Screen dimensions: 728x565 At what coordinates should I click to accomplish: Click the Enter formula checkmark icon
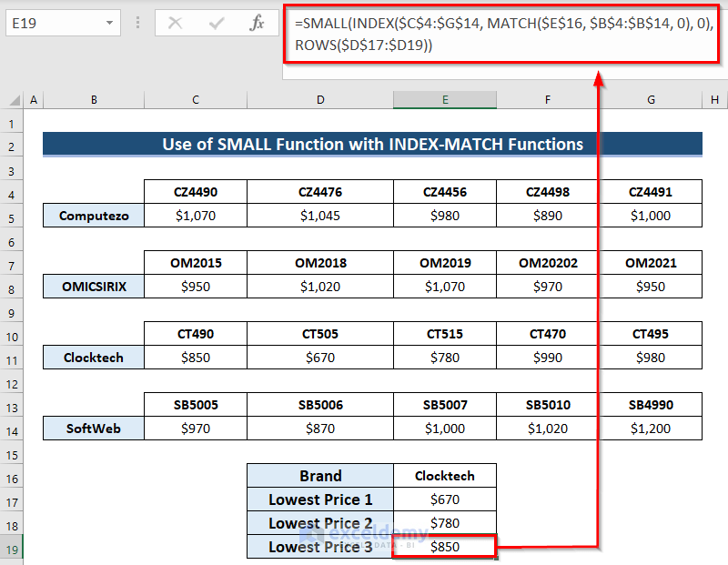(217, 24)
